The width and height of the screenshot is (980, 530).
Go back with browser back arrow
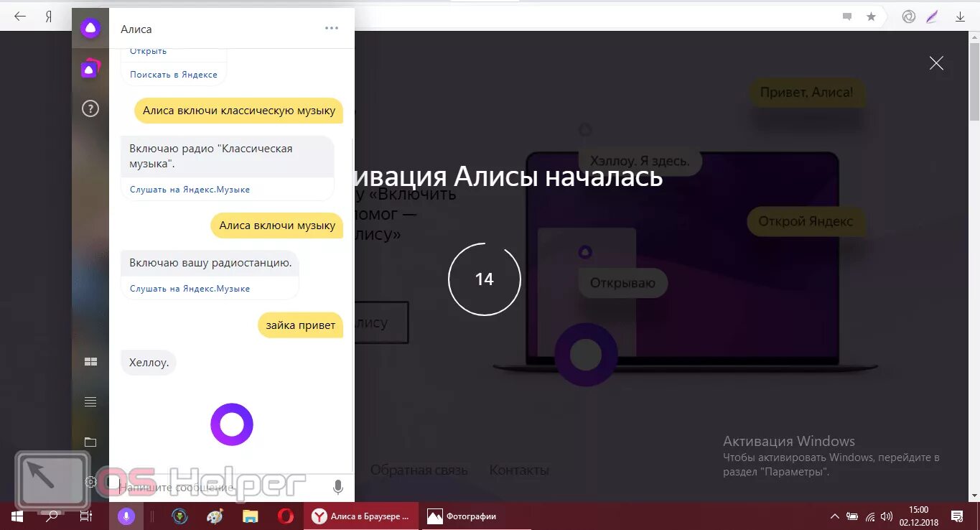(x=20, y=17)
